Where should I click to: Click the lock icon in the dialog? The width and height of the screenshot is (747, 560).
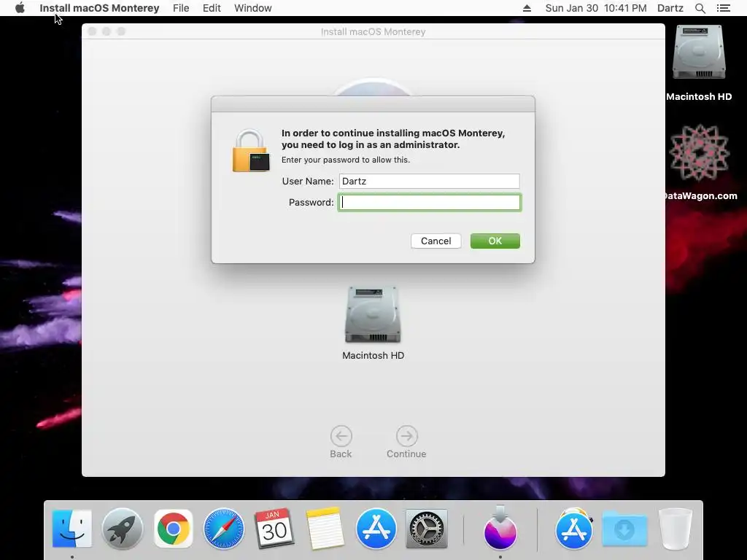pos(251,150)
